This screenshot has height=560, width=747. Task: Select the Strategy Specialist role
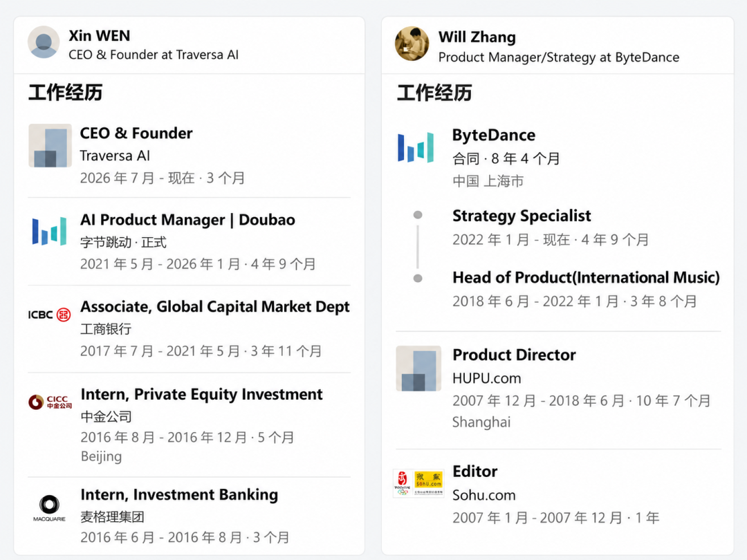(x=522, y=216)
